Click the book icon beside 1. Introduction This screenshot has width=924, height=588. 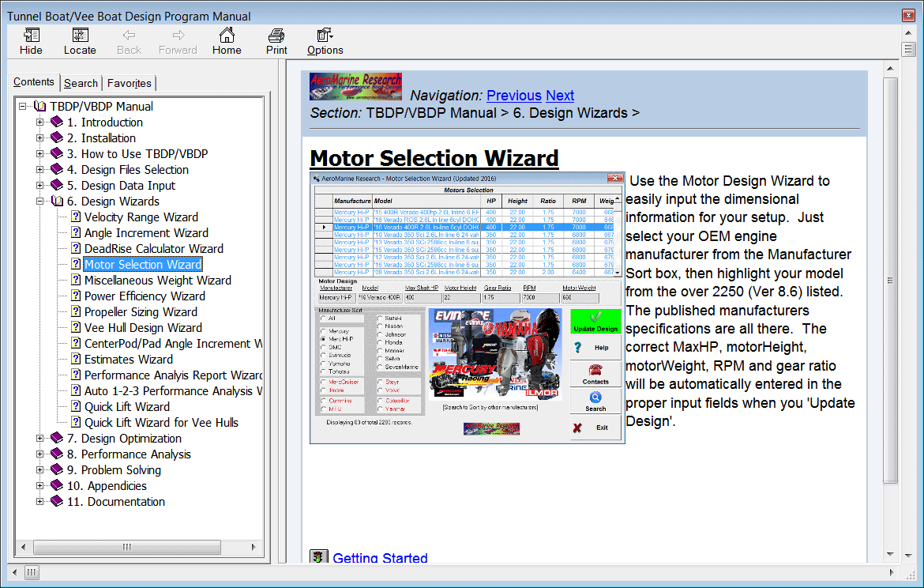click(x=57, y=122)
